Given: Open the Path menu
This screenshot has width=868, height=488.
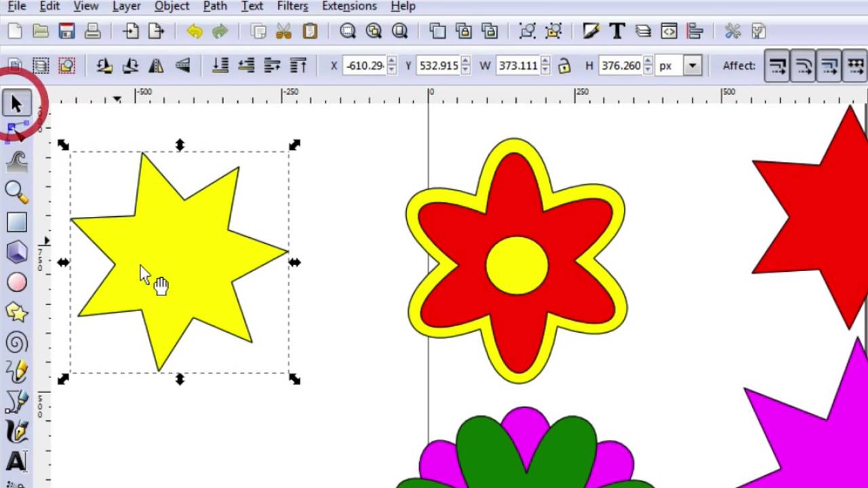Looking at the screenshot, I should point(215,7).
